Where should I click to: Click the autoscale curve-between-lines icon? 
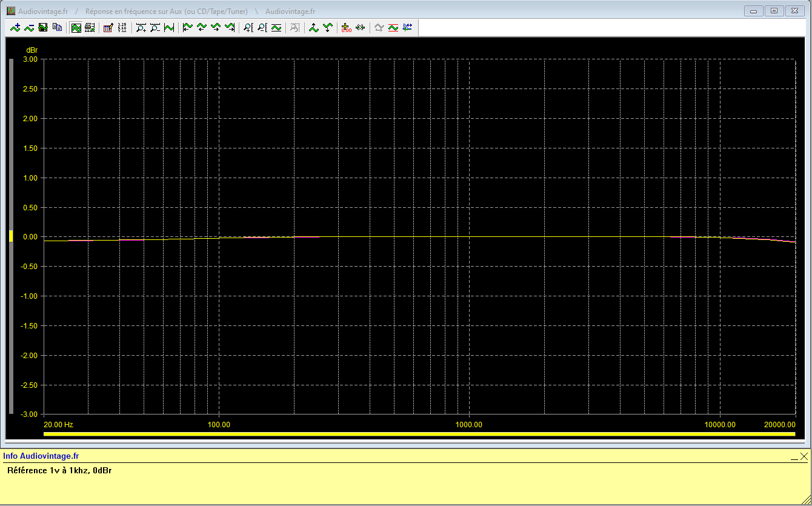[x=276, y=27]
